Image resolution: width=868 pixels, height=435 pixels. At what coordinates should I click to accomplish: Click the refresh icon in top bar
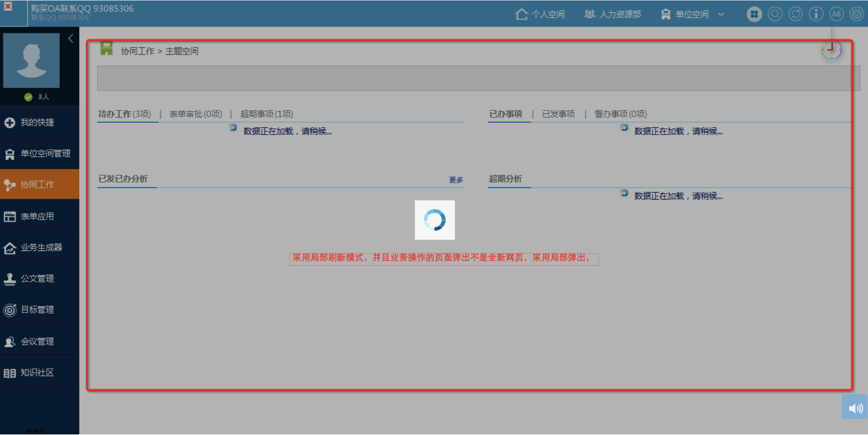click(796, 14)
